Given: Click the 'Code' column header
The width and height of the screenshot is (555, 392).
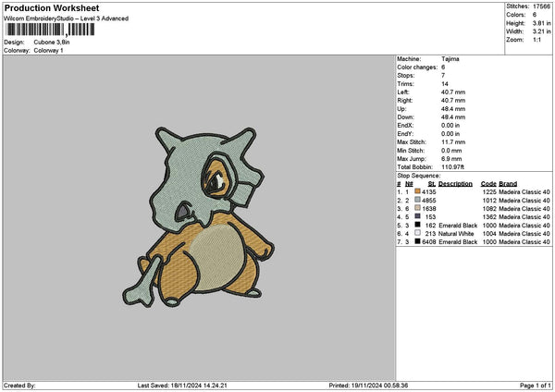Looking at the screenshot, I should pos(488,184).
